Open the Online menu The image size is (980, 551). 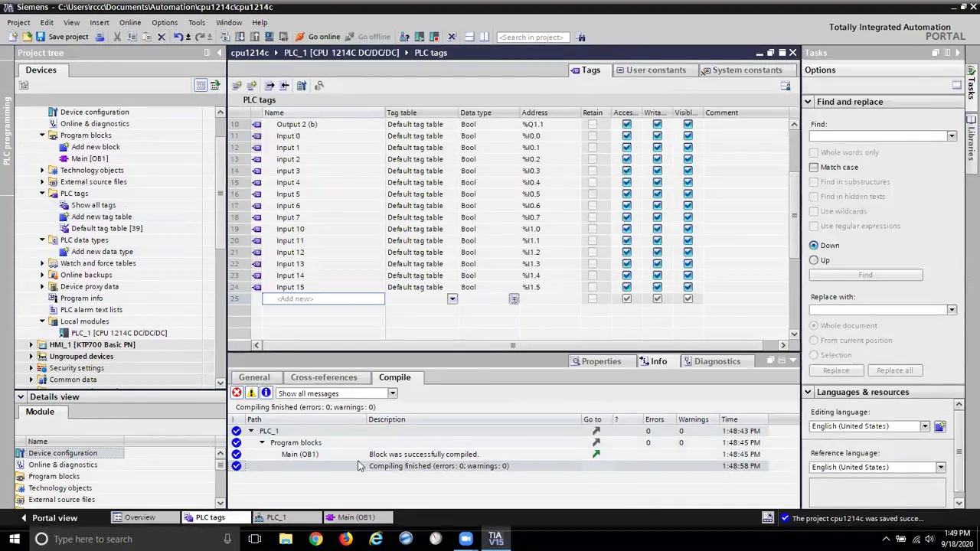coord(129,22)
